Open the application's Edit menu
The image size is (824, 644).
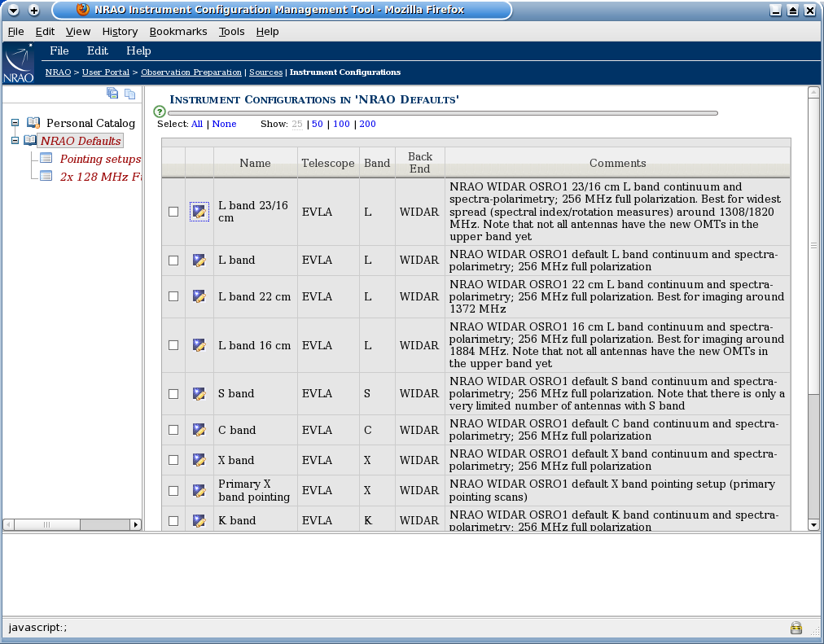[x=97, y=50]
